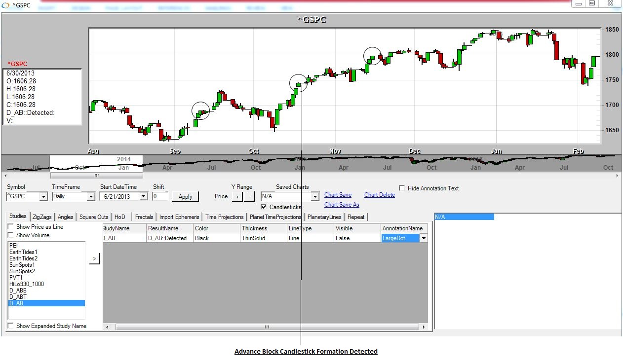Image resolution: width=623 pixels, height=364 pixels.
Task: Click the Y Range plus button
Action: (x=237, y=196)
